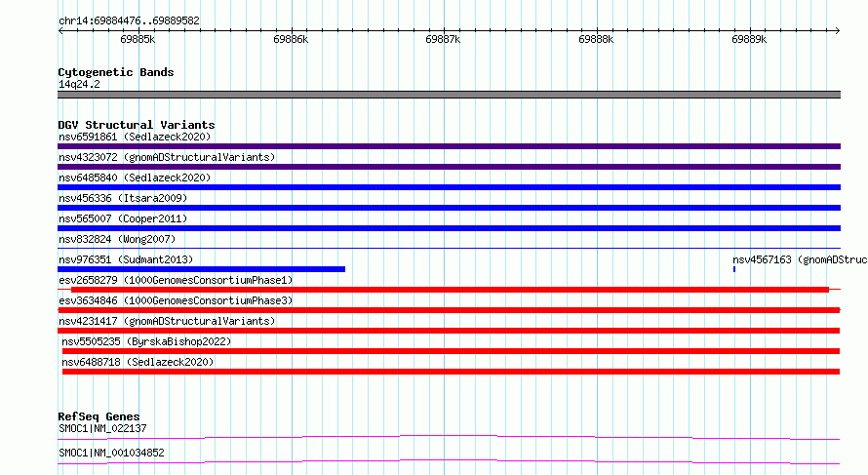Click the red bar for nsv5505235
The width and height of the screenshot is (868, 475).
pos(452,351)
